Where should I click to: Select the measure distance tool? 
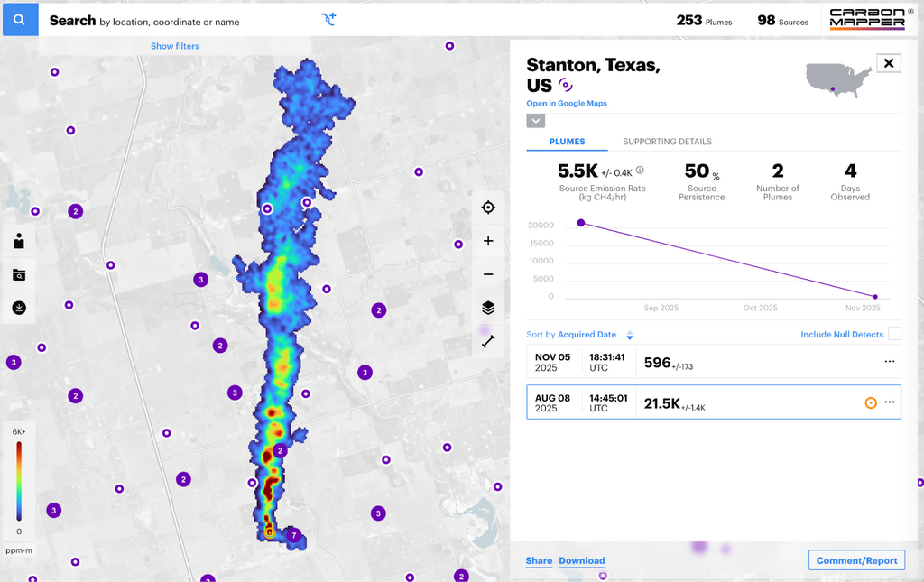click(488, 342)
